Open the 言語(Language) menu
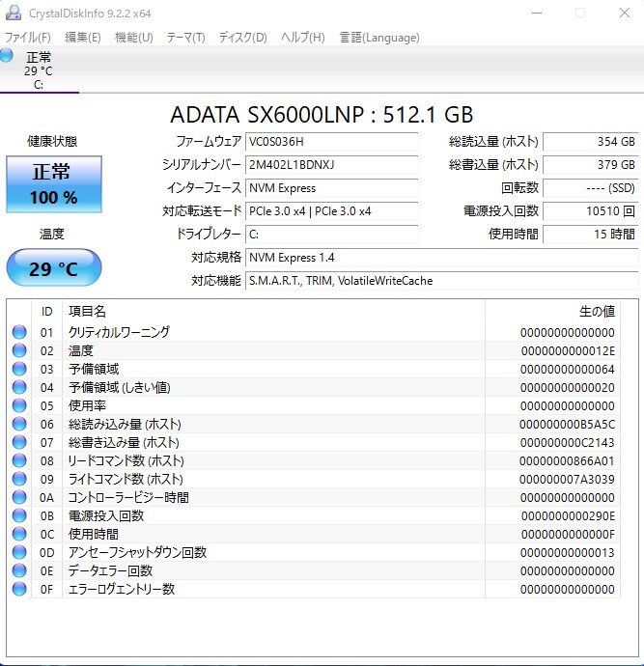Screen dimensions: 644x666 coord(379,38)
